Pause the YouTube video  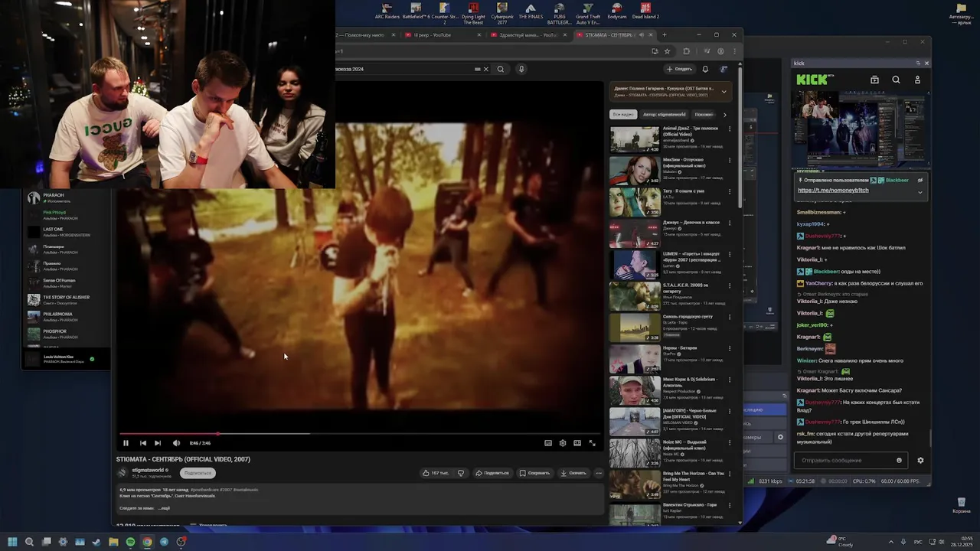pos(126,443)
